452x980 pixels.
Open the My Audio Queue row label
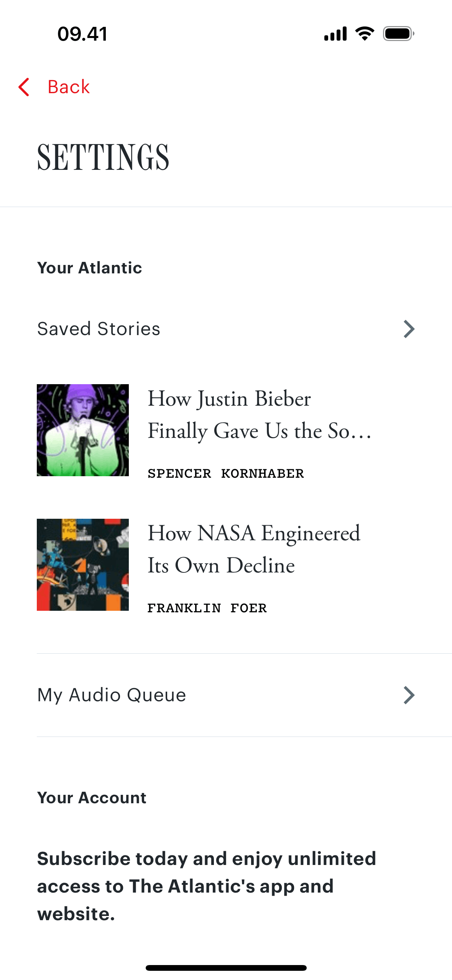pyautogui.click(x=112, y=695)
